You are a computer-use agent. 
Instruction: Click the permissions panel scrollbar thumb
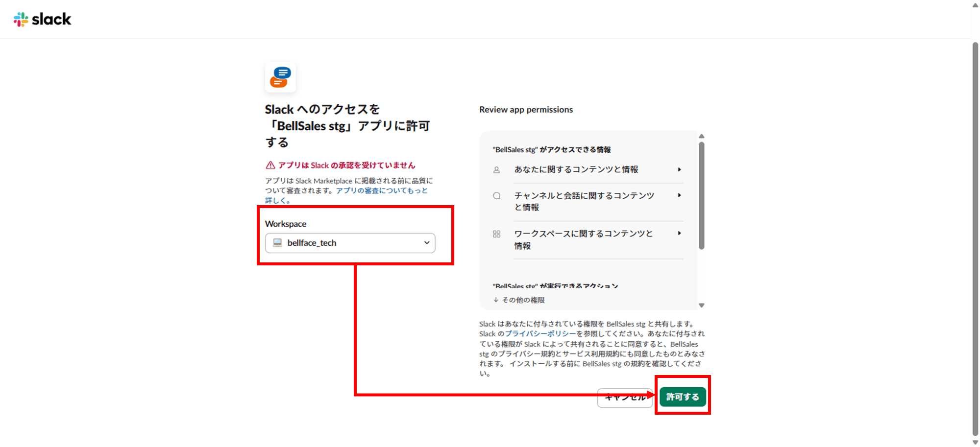(x=701, y=196)
